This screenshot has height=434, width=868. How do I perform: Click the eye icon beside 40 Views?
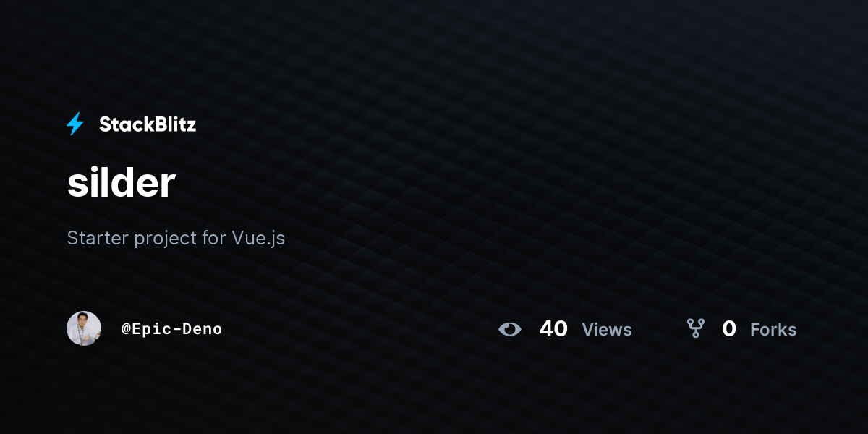[510, 329]
